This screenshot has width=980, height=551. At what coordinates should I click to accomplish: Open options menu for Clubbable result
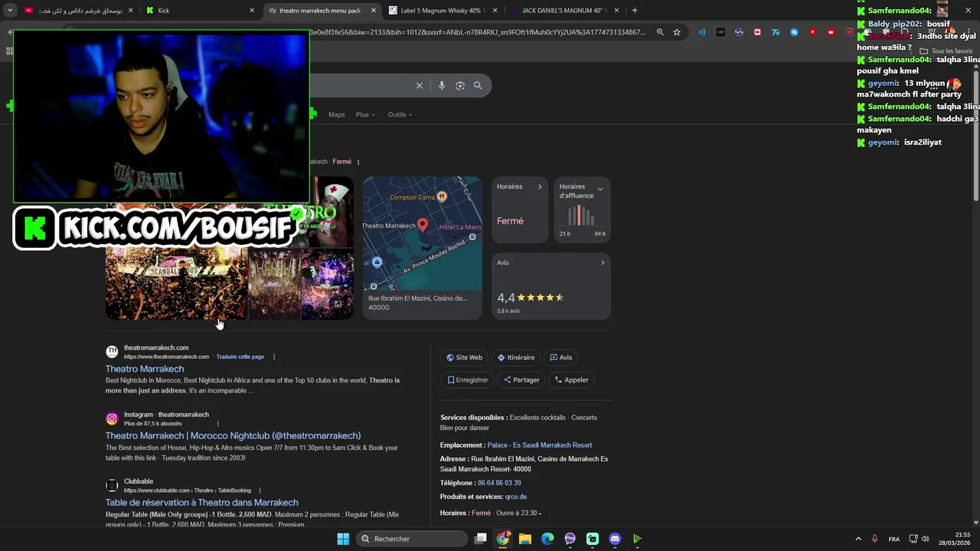(260, 491)
